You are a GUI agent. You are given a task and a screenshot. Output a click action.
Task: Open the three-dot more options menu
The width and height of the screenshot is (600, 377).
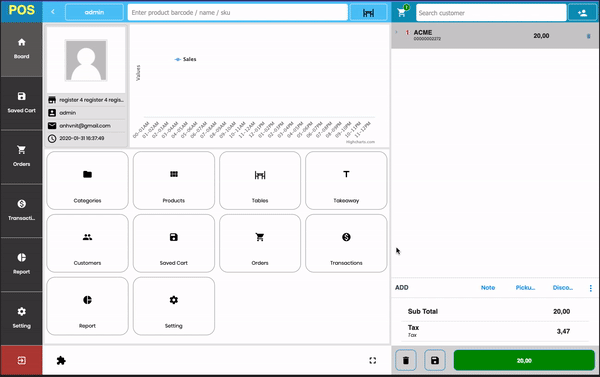click(x=590, y=288)
